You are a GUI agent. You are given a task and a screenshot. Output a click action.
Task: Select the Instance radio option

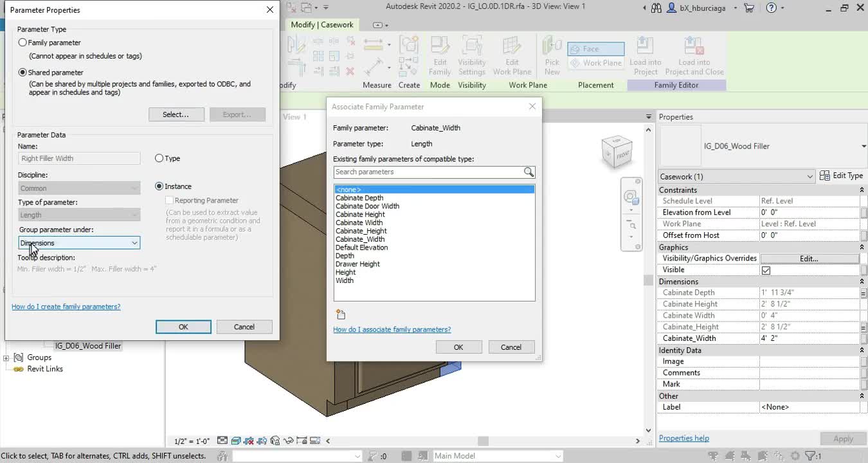[x=159, y=186]
